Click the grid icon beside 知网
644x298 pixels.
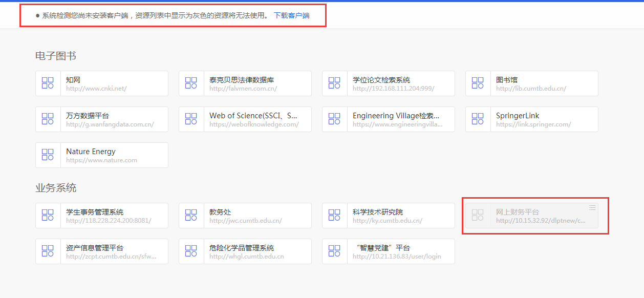[x=48, y=83]
